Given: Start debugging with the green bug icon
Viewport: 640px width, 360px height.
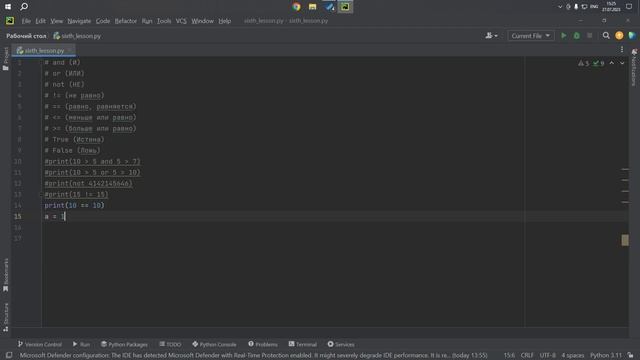Looking at the screenshot, I should click(x=577, y=36).
